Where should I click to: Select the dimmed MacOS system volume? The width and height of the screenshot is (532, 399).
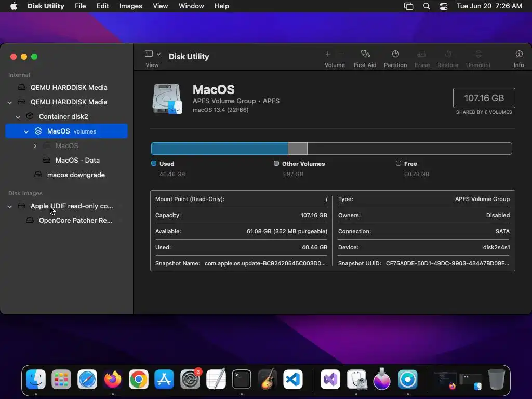click(x=67, y=145)
